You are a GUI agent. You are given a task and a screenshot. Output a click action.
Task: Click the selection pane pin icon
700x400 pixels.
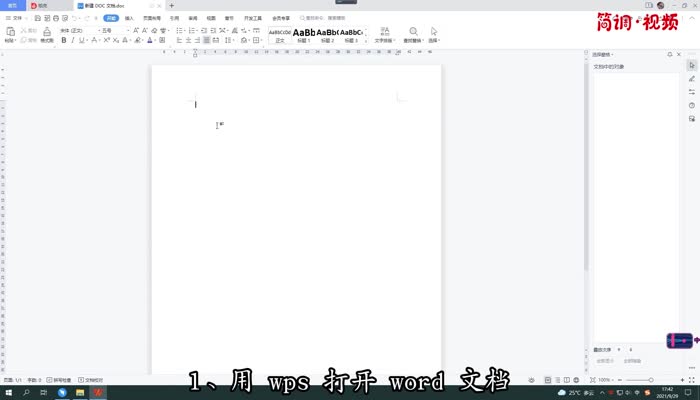[670, 54]
